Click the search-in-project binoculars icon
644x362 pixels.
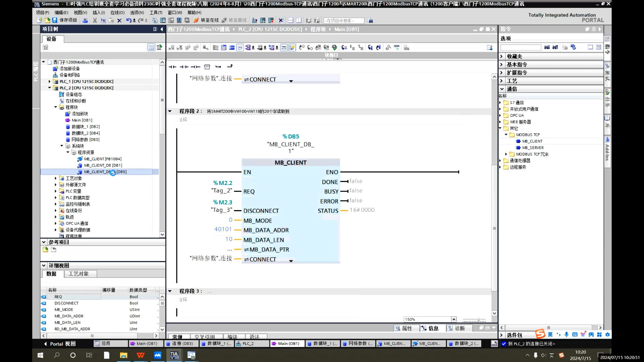pyautogui.click(x=370, y=21)
